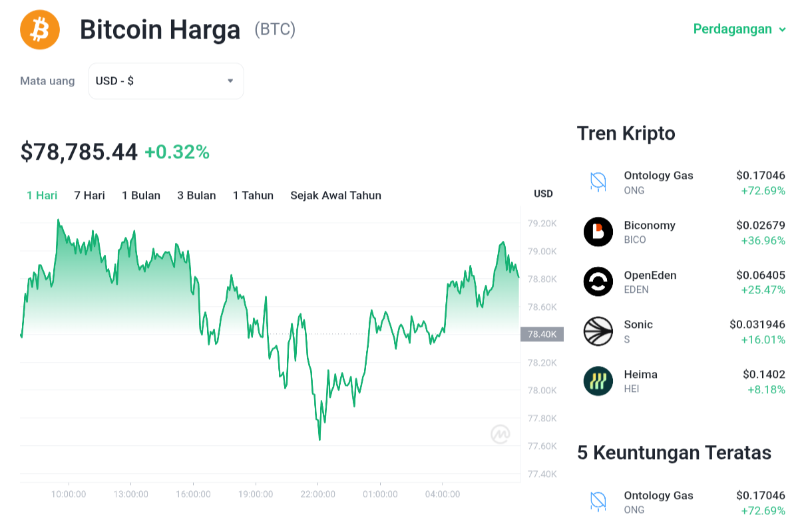Viewport: 812px width, 515px height.
Task: Click the Sonic coin icon
Action: [x=598, y=331]
